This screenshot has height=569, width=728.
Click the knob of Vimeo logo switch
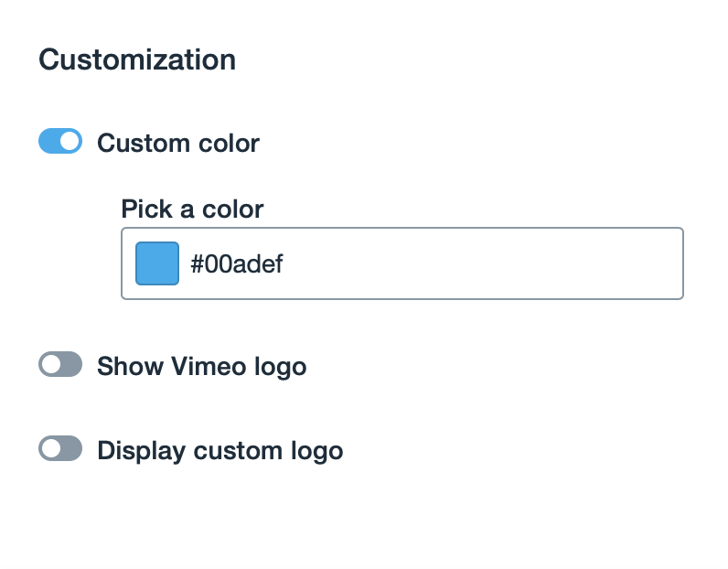tap(50, 365)
